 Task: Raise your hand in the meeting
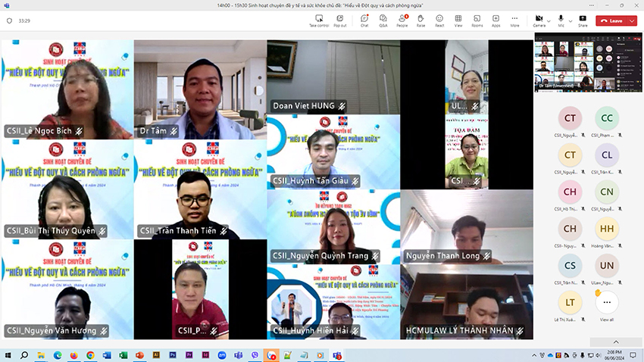pos(420,20)
